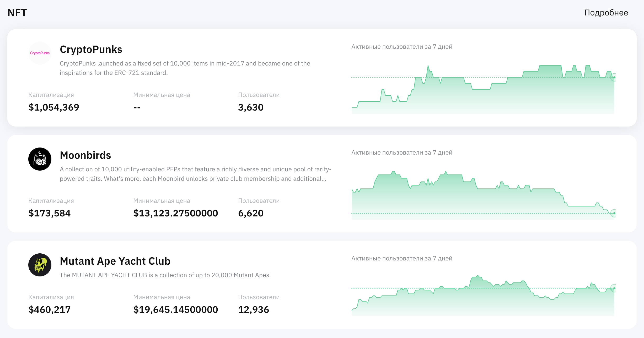Click the Mutant Ape Yacht Club description text
Screen dimensions: 644x338
(x=165, y=275)
